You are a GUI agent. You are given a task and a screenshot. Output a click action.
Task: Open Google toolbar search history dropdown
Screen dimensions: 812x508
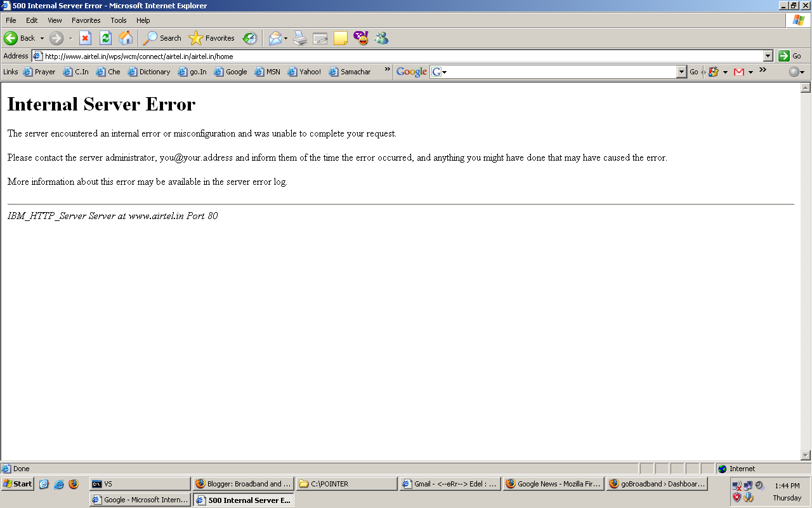point(682,72)
